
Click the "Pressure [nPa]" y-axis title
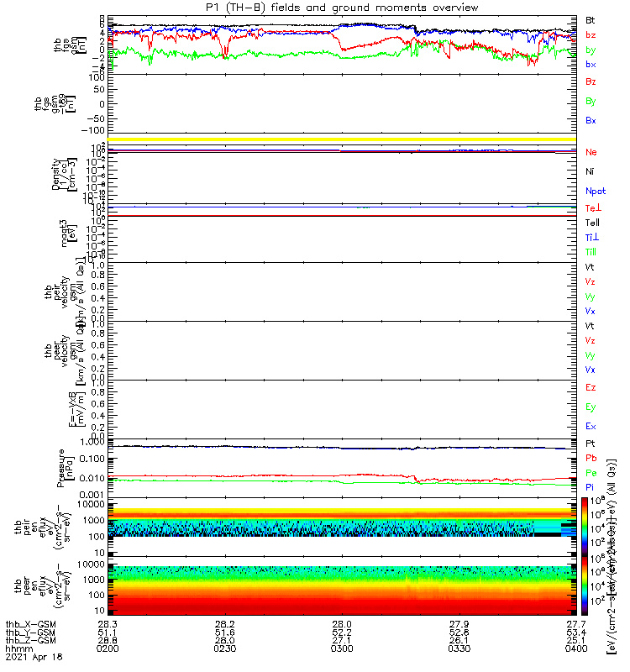[66, 468]
